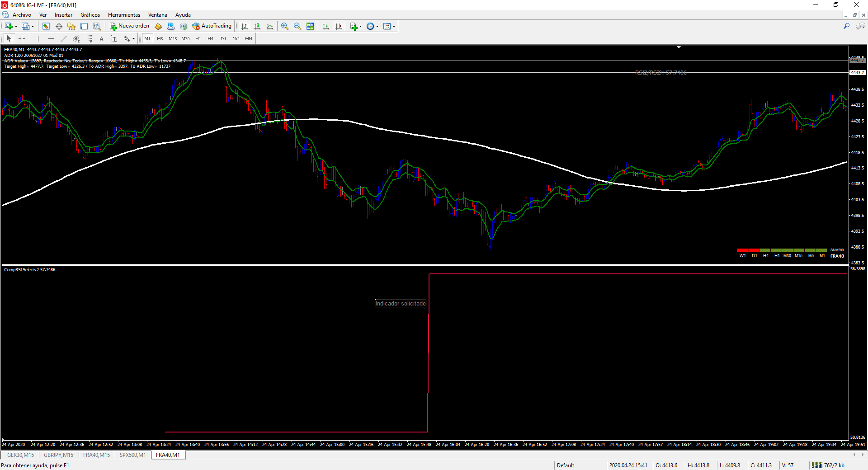The width and height of the screenshot is (868, 470).
Task: Open the Insertar menu
Action: pyautogui.click(x=63, y=15)
